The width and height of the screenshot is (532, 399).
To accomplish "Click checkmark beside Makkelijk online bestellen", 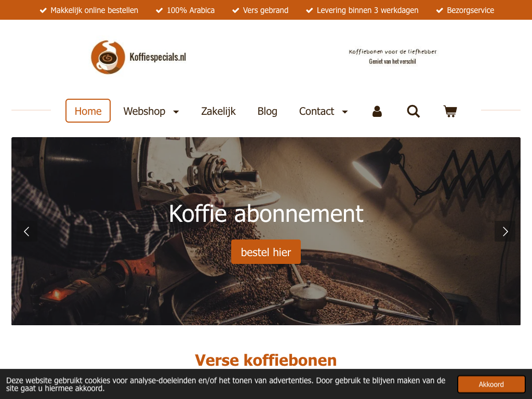I will (43, 10).
